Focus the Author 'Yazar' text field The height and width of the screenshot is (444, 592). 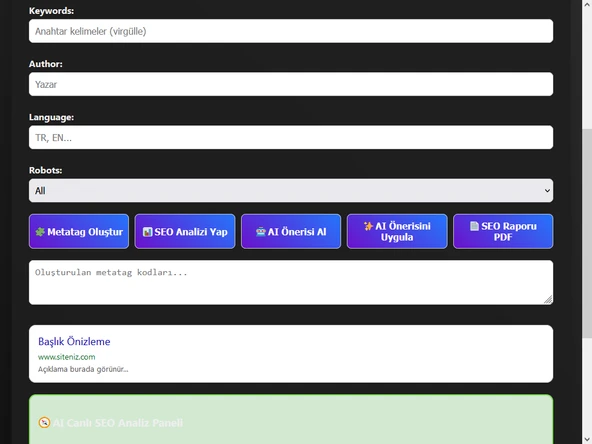coord(291,84)
